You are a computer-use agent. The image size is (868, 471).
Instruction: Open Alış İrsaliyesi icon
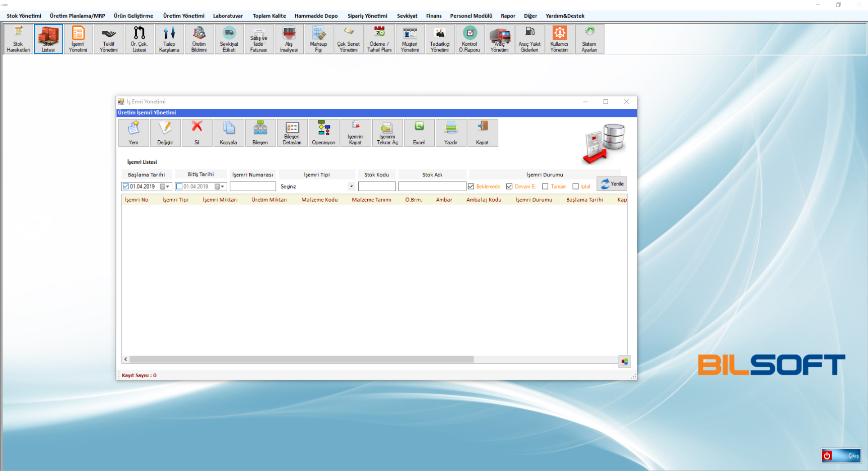pyautogui.click(x=289, y=39)
